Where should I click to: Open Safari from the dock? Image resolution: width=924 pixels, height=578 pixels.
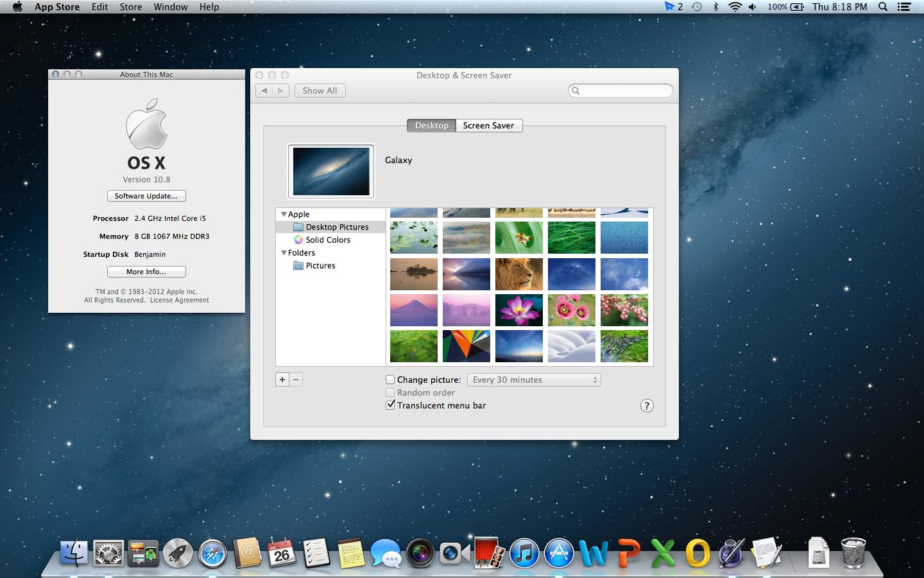click(x=212, y=553)
